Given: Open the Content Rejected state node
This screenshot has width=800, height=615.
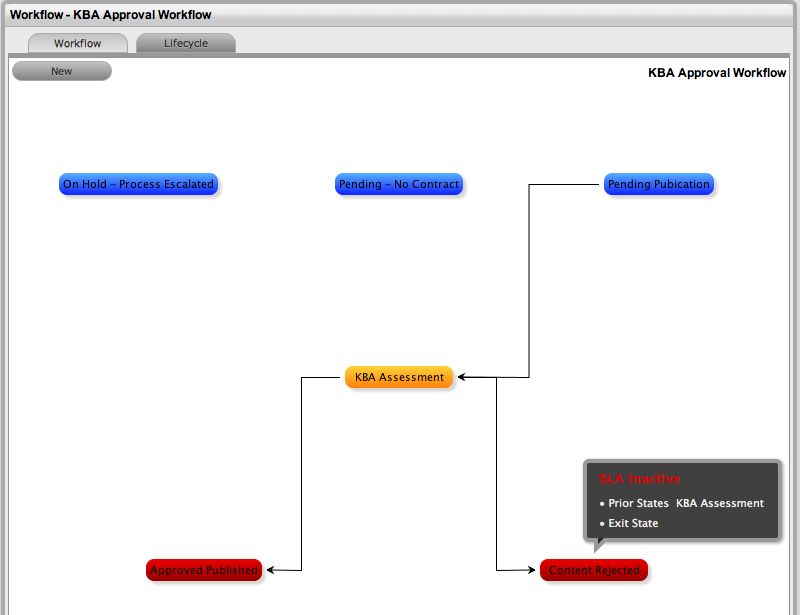Looking at the screenshot, I should (594, 570).
